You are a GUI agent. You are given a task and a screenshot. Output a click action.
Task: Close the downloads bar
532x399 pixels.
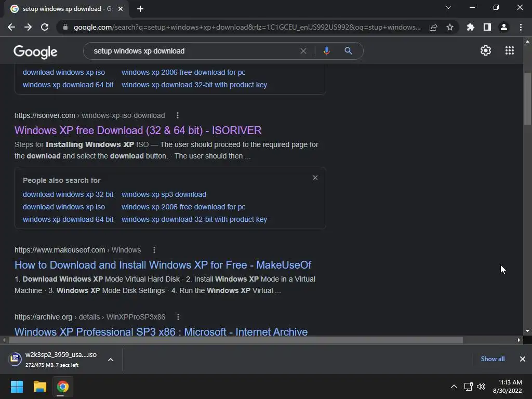click(x=522, y=359)
